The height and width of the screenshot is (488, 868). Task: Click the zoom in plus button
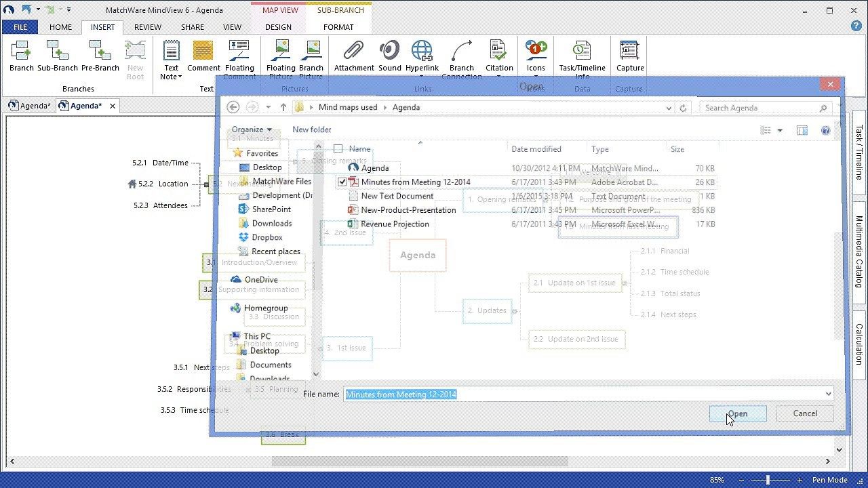point(800,480)
